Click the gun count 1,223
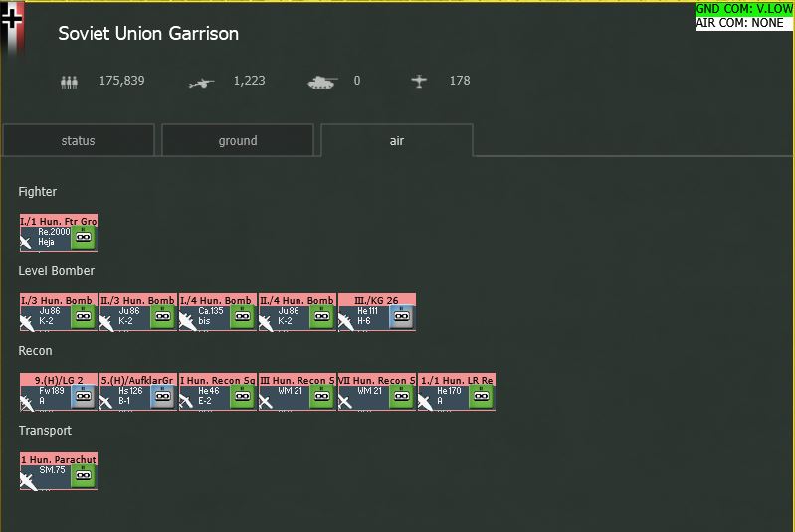Screen dimensions: 795x532 249,81
